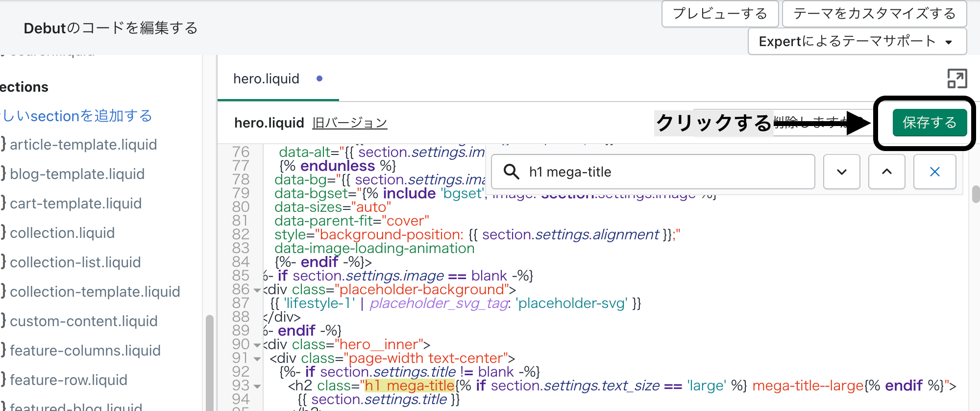
Task: Open custom-content.liquid file
Action: coord(83,321)
